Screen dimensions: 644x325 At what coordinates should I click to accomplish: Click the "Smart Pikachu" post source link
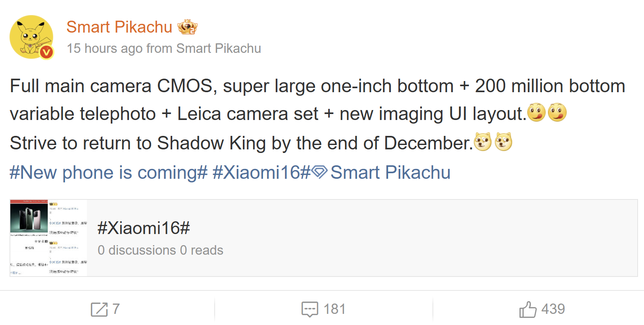[x=219, y=48]
